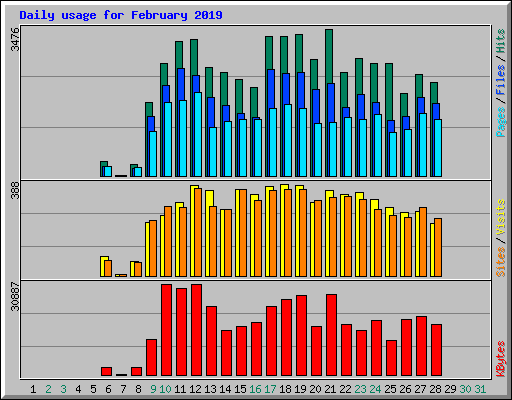Select green weekend day label 3
The image size is (512, 400).
pos(63,389)
